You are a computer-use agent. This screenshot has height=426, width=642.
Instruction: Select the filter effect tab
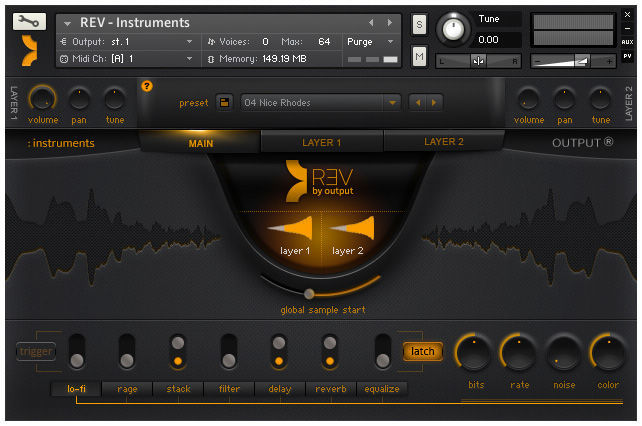click(x=229, y=389)
